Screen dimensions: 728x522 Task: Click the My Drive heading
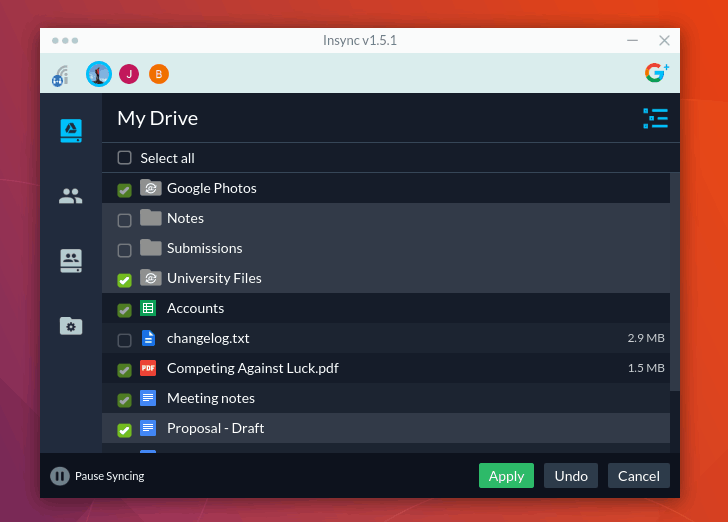click(x=158, y=118)
